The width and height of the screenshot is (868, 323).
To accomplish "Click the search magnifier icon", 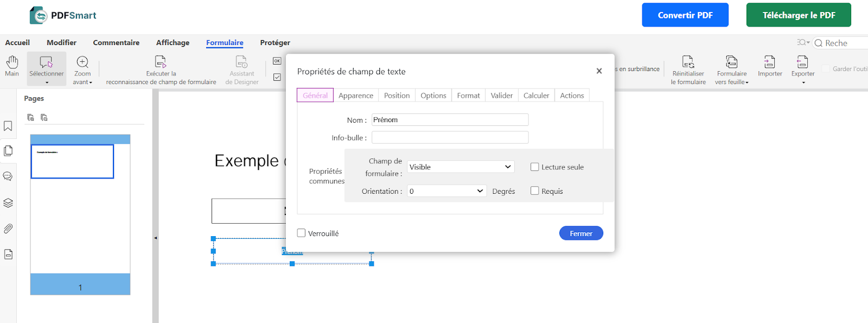I will click(x=819, y=43).
